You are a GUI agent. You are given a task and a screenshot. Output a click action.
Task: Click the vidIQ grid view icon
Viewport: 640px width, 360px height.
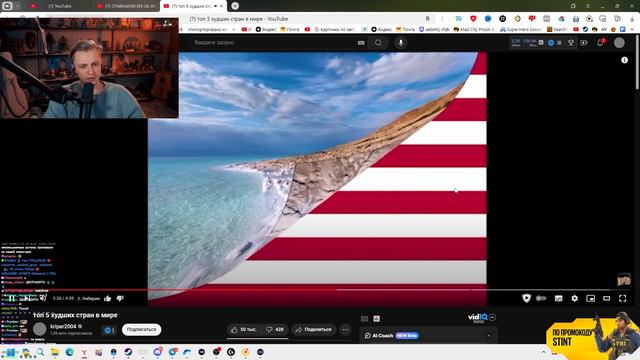364,319
